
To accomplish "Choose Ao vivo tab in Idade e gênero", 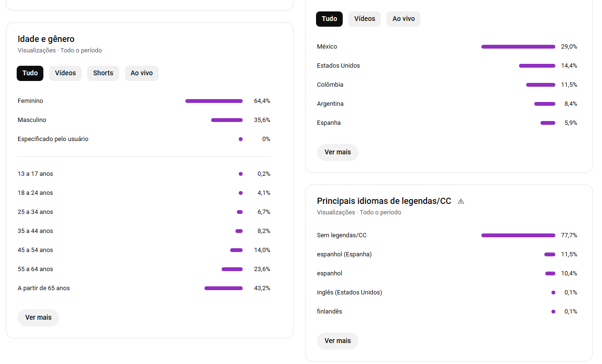I will click(x=142, y=73).
